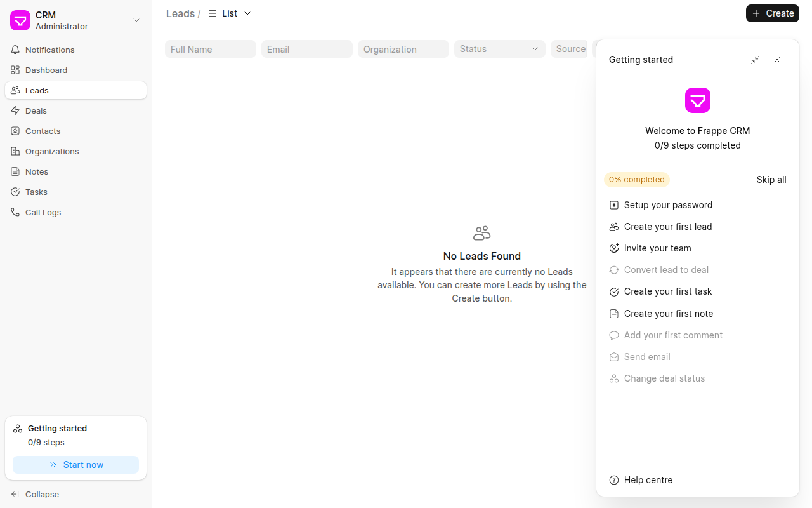Screen dimensions: 812x508
Task: Click the Contacts icon in sidebar
Action: click(15, 131)
